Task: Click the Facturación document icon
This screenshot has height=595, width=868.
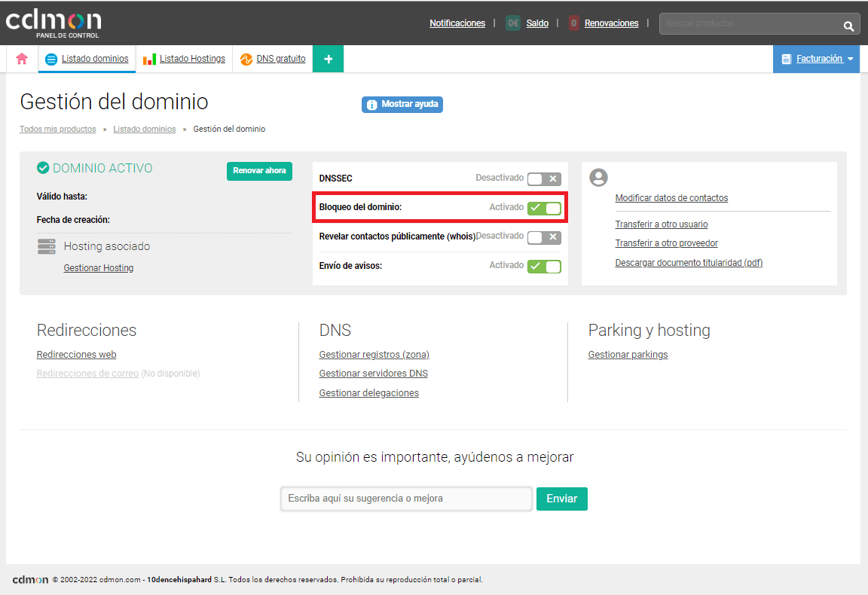Action: (x=786, y=59)
